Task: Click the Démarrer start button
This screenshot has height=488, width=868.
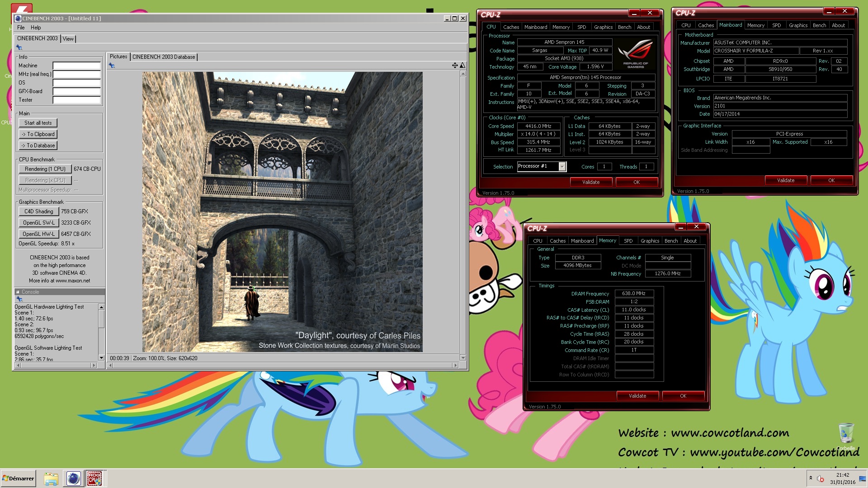Action: tap(18, 479)
